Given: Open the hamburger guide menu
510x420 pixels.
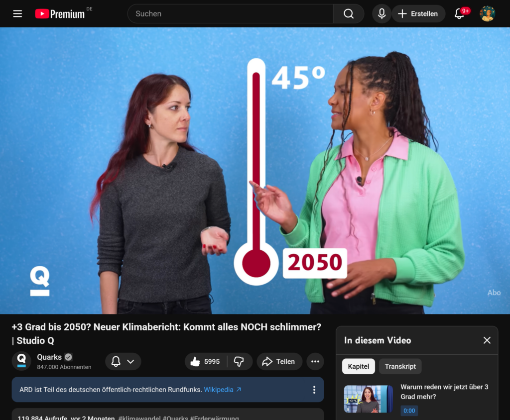Looking at the screenshot, I should coord(17,14).
